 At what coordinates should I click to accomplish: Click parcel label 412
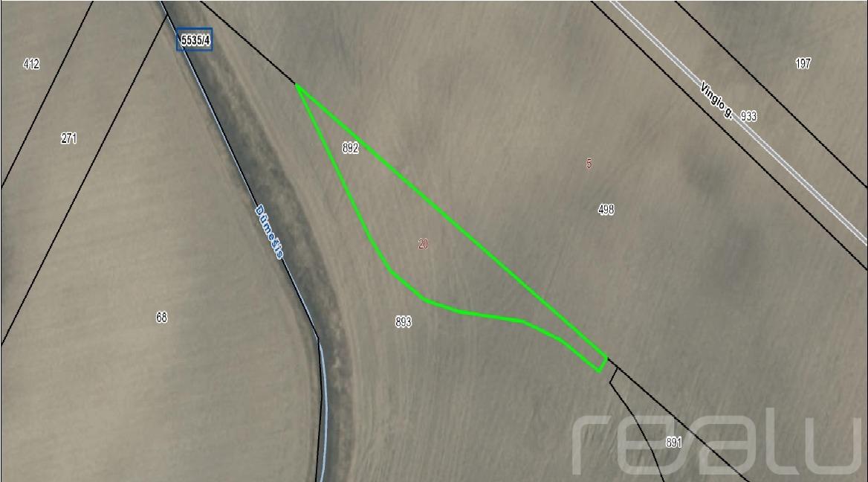[31, 64]
